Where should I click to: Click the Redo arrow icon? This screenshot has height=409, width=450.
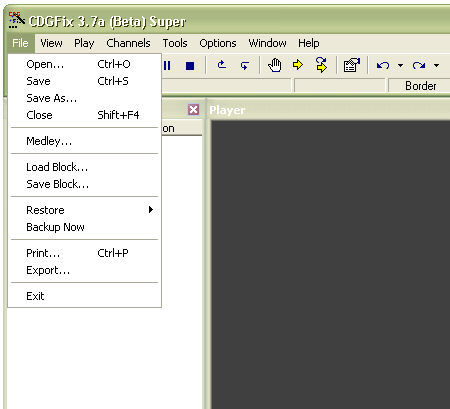pos(419,66)
